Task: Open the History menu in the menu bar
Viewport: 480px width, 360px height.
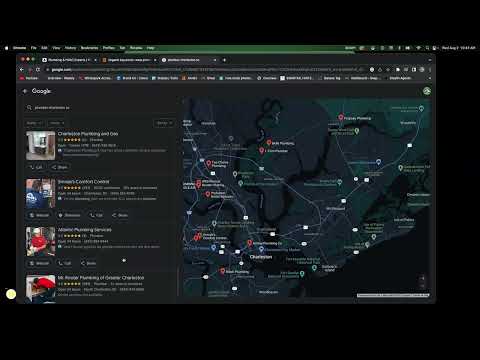Action: 70,48
